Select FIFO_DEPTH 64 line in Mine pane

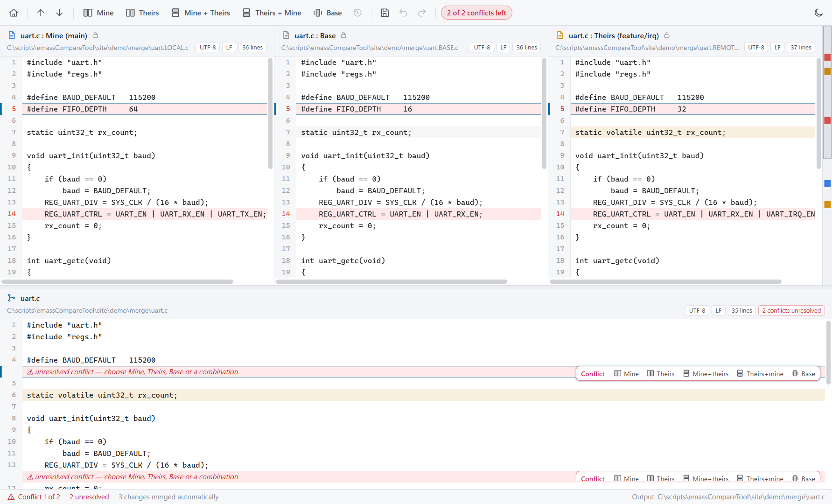[x=145, y=109]
